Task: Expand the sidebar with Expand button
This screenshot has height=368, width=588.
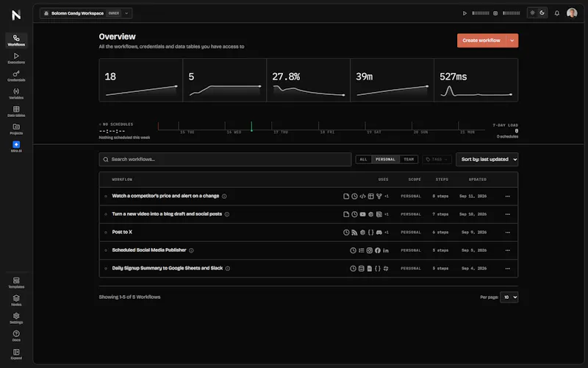Action: point(16,354)
